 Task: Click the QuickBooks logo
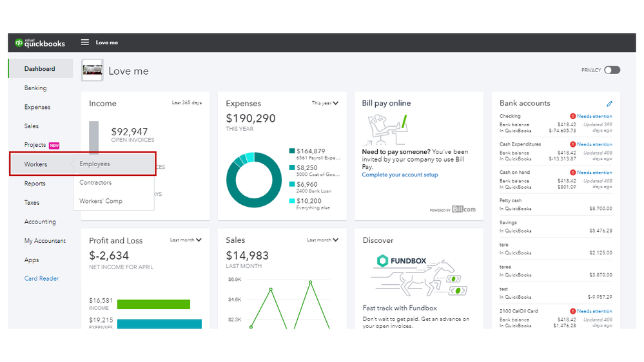coord(40,43)
